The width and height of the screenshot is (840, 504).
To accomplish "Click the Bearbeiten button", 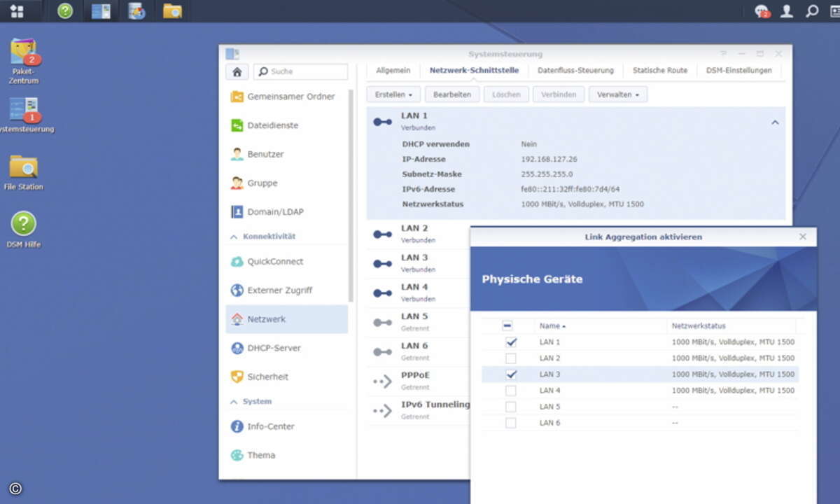I will (x=452, y=94).
